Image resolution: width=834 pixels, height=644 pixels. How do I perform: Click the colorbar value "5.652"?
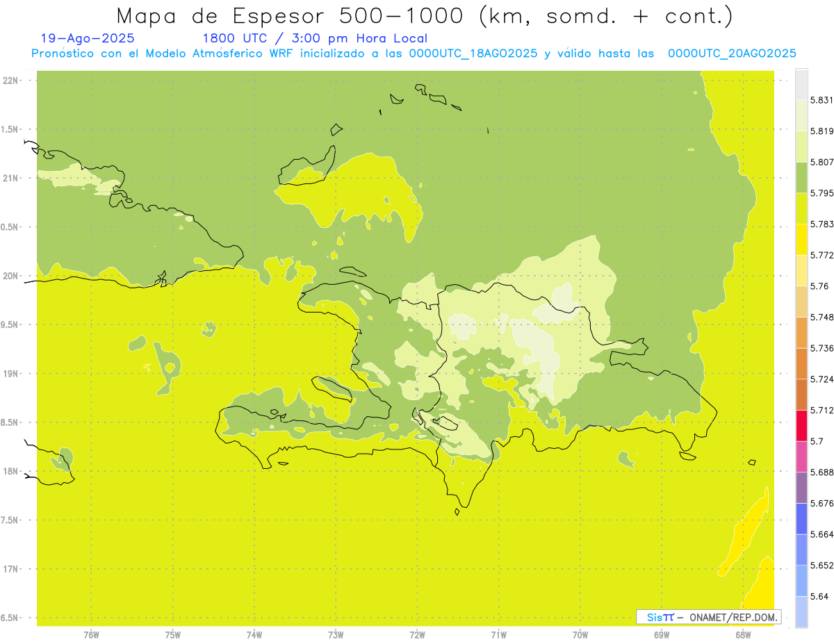[821, 565]
